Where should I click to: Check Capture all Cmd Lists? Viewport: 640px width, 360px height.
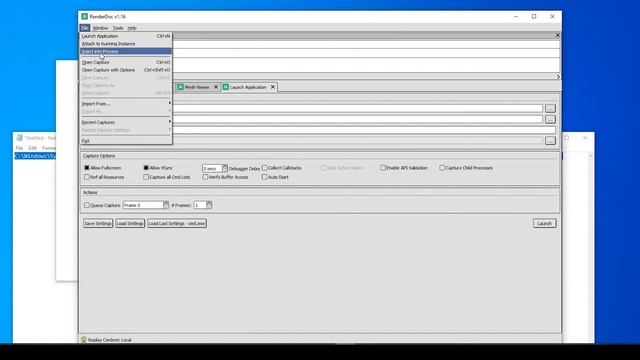(x=146, y=177)
